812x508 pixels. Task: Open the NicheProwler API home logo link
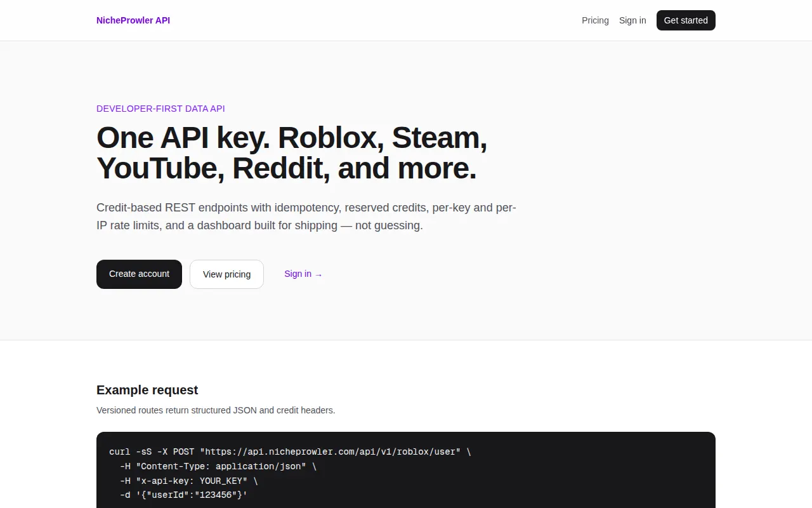(133, 20)
